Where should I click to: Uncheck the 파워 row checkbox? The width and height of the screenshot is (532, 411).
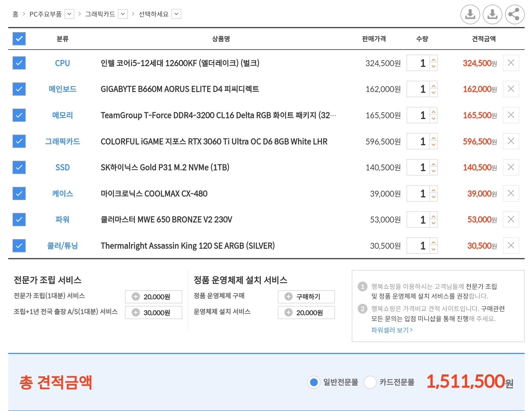19,220
